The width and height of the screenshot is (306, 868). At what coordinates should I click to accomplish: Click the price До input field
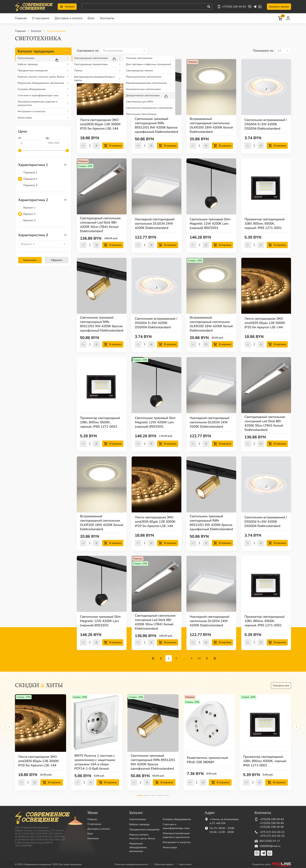click(57, 143)
